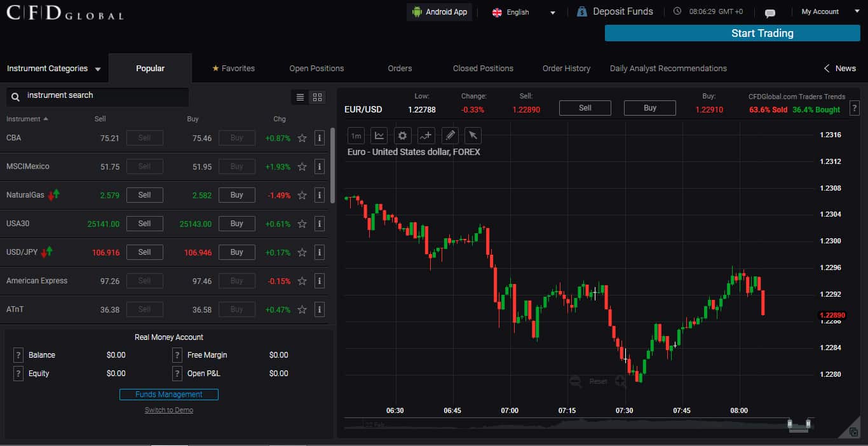Open the live chat bubble icon
The width and height of the screenshot is (868, 446).
[770, 13]
